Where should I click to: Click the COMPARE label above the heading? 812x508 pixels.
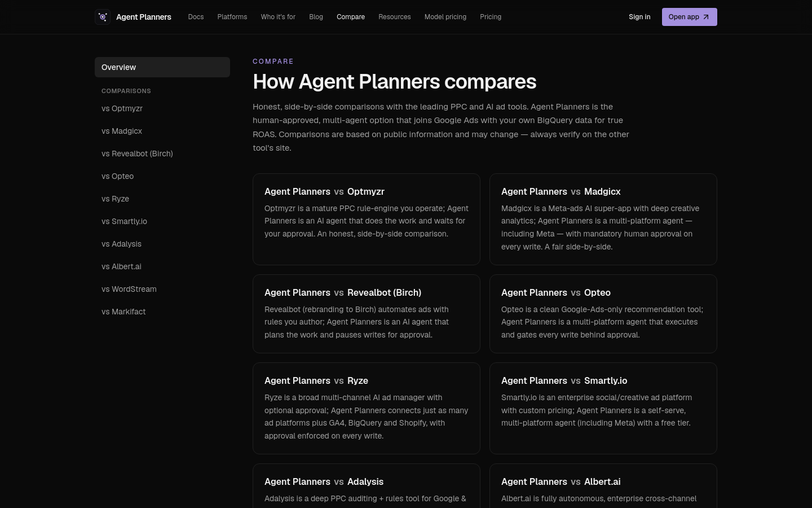273,62
